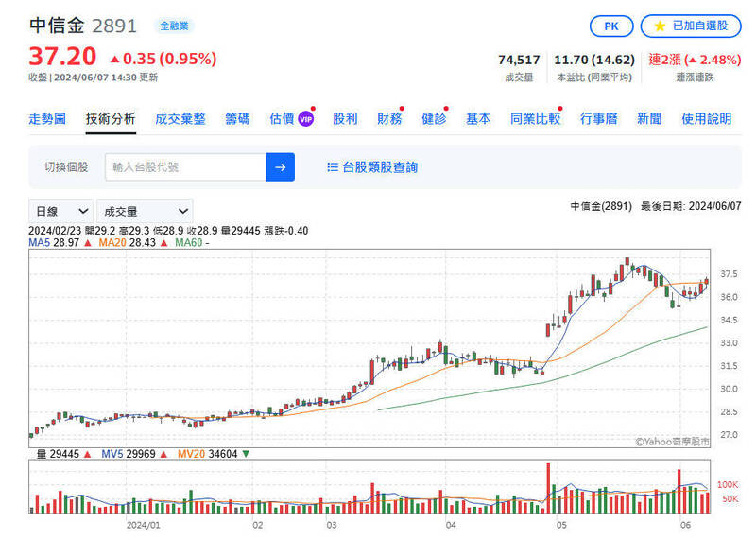Open the 使用說明 tab
Screen dimensions: 756x540
(x=706, y=119)
